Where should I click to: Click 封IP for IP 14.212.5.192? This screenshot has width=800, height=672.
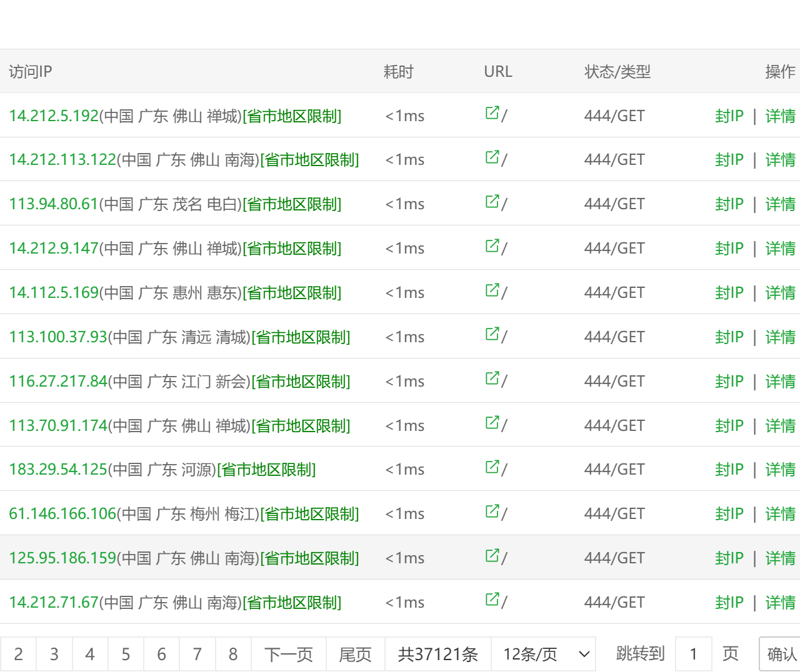point(729,116)
